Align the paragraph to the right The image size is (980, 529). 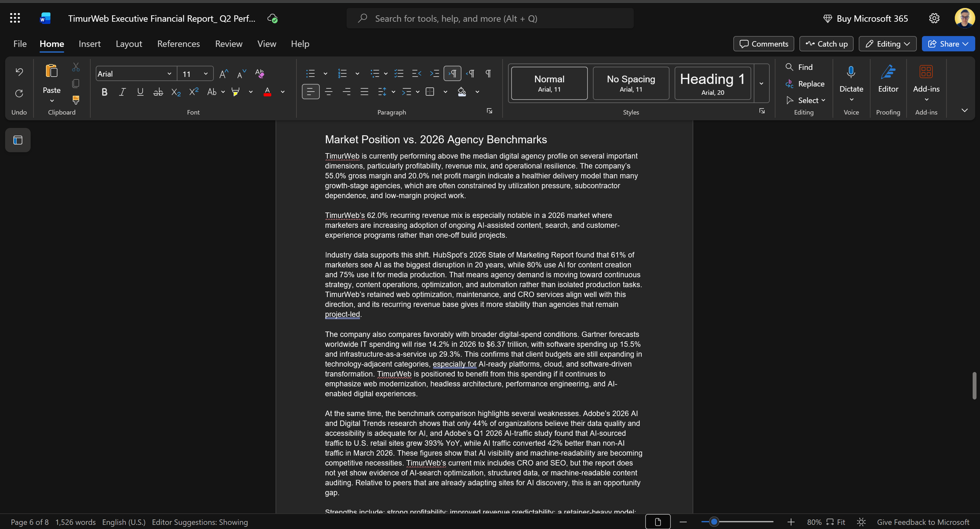click(347, 92)
